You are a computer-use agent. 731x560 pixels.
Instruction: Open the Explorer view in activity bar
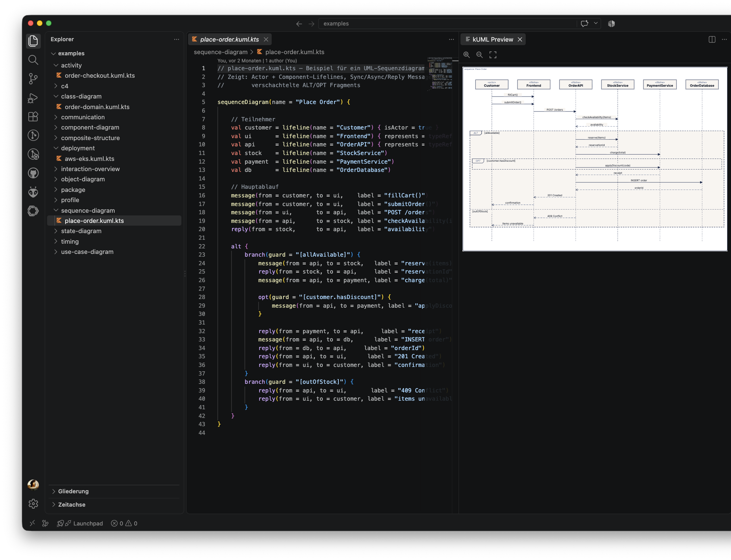pos(33,41)
